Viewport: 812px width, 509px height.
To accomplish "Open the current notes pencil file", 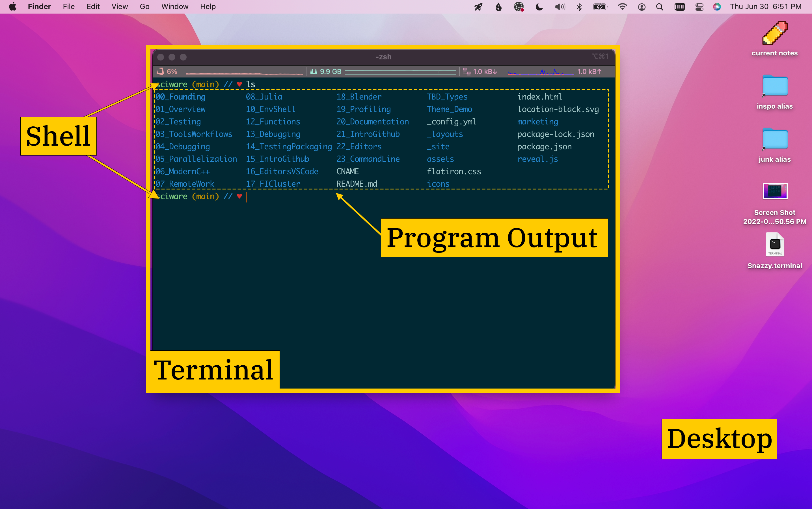I will (775, 34).
